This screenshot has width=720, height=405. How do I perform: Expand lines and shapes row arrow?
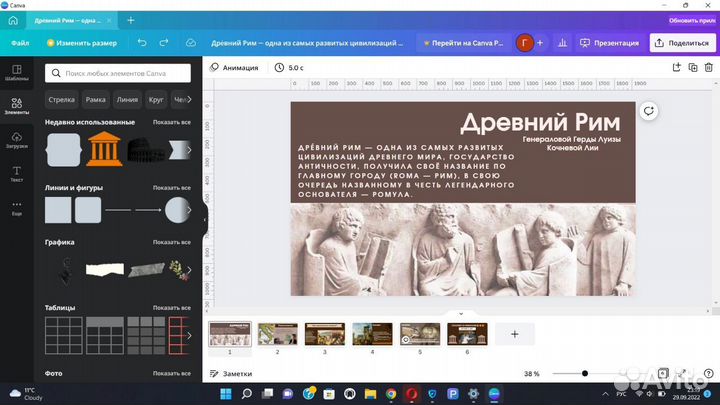[x=189, y=210]
